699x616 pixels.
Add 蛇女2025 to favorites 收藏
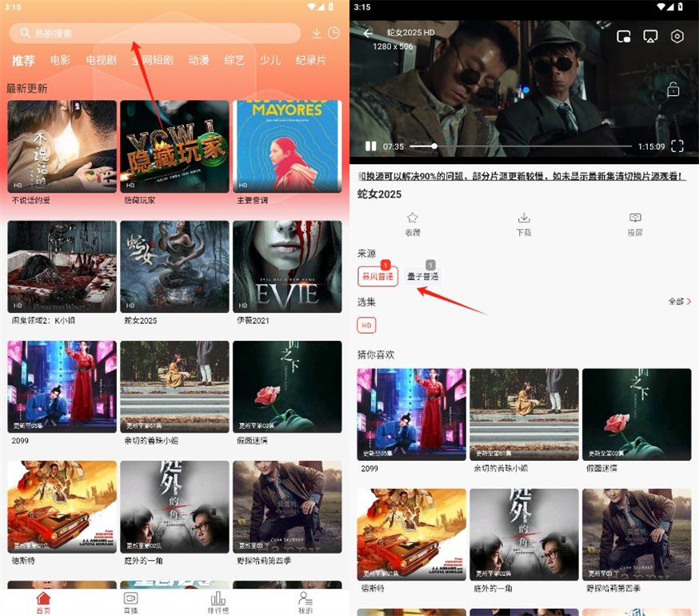click(x=413, y=224)
